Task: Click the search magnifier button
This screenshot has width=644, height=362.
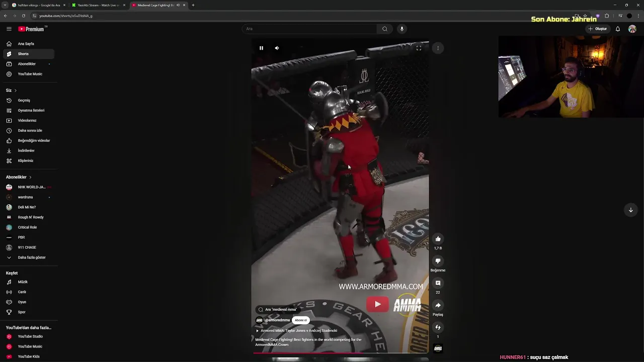Action: (x=385, y=29)
